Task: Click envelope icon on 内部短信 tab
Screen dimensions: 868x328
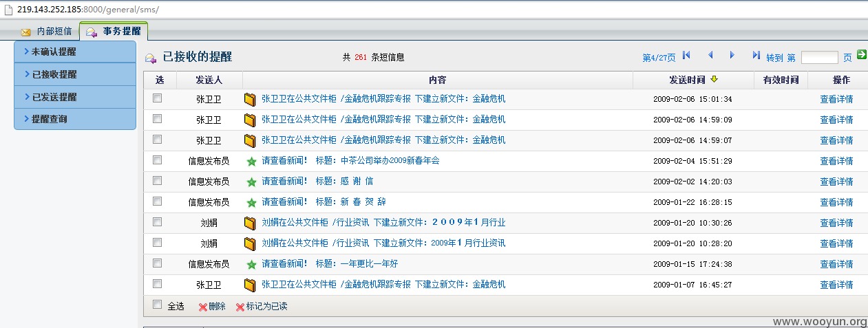Action: pyautogui.click(x=26, y=32)
